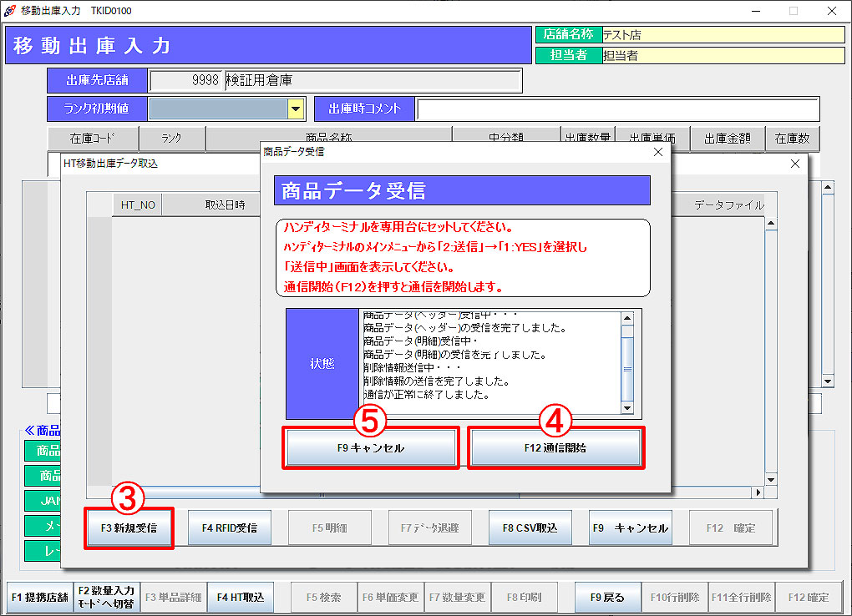This screenshot has height=616, width=852.
Task: Click F6 単価変更 in the bottom bar
Action: pyautogui.click(x=389, y=597)
